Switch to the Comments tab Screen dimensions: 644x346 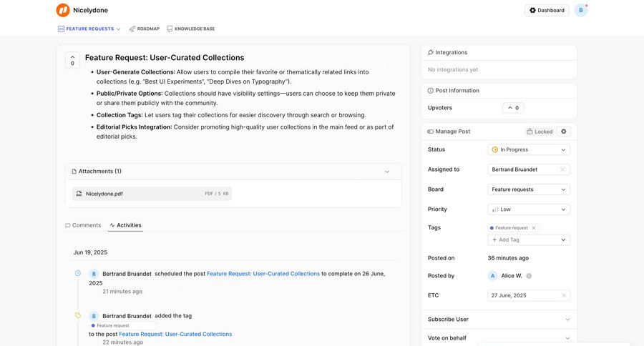click(x=83, y=225)
